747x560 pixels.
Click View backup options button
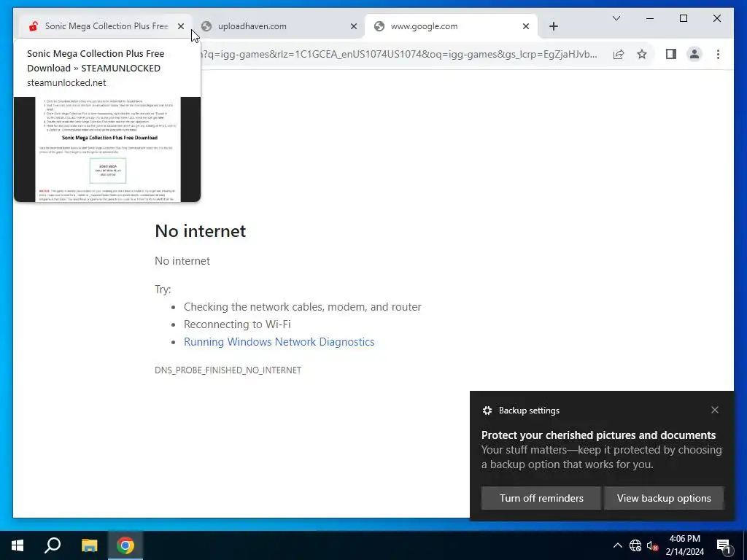(x=664, y=498)
